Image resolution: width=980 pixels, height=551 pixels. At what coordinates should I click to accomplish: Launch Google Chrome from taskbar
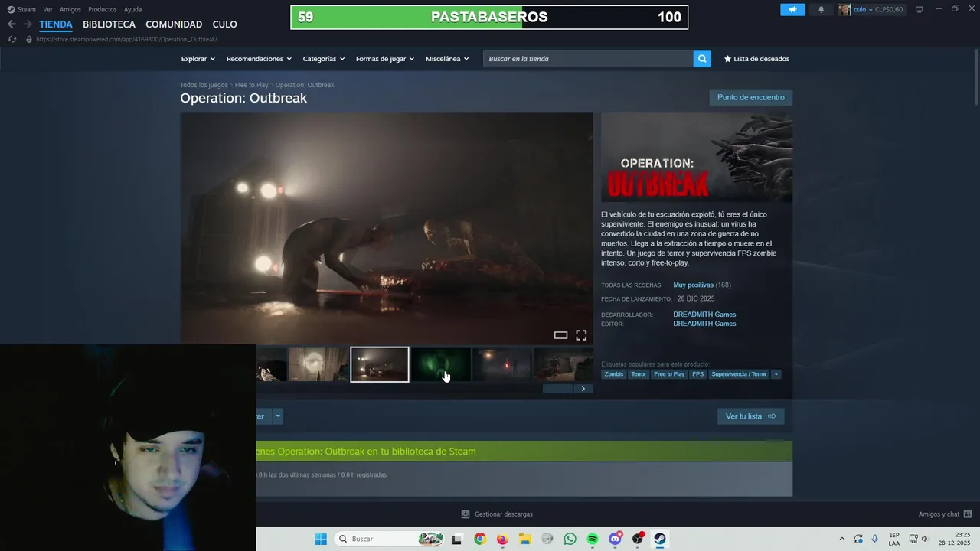pos(479,539)
